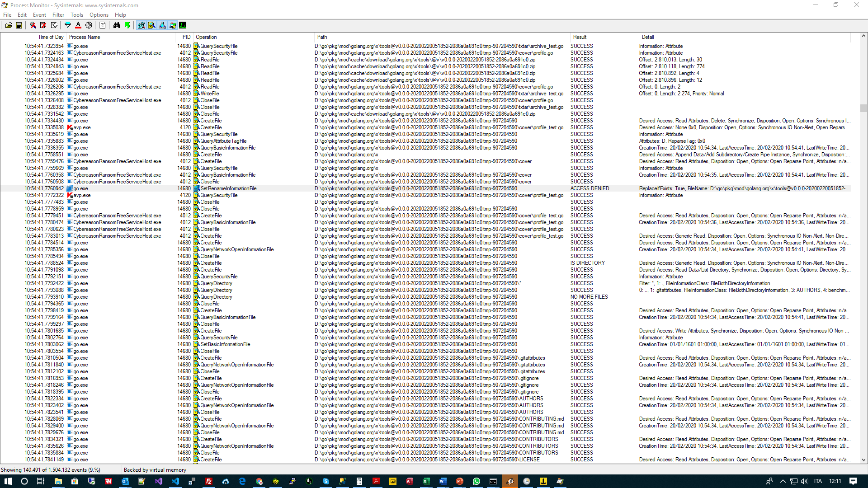Image resolution: width=868 pixels, height=488 pixels.
Task: Open the Highlight tool icon
Action: click(78, 25)
